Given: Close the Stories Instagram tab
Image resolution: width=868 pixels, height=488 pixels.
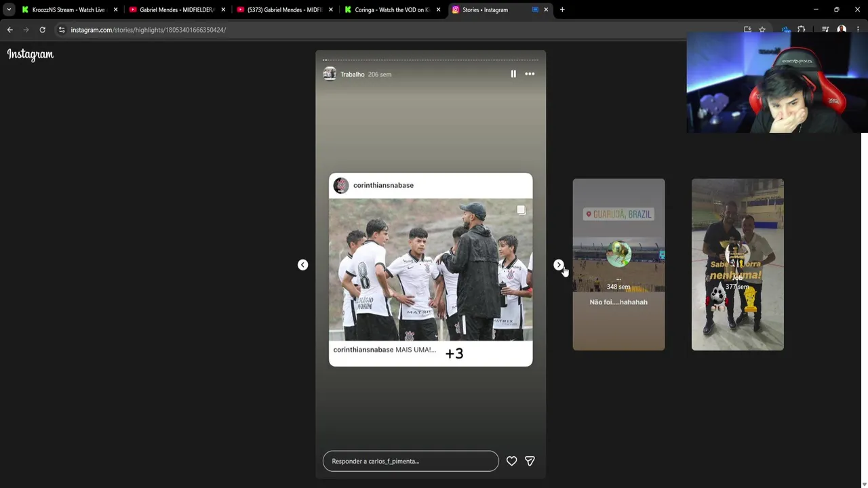Looking at the screenshot, I should [546, 9].
